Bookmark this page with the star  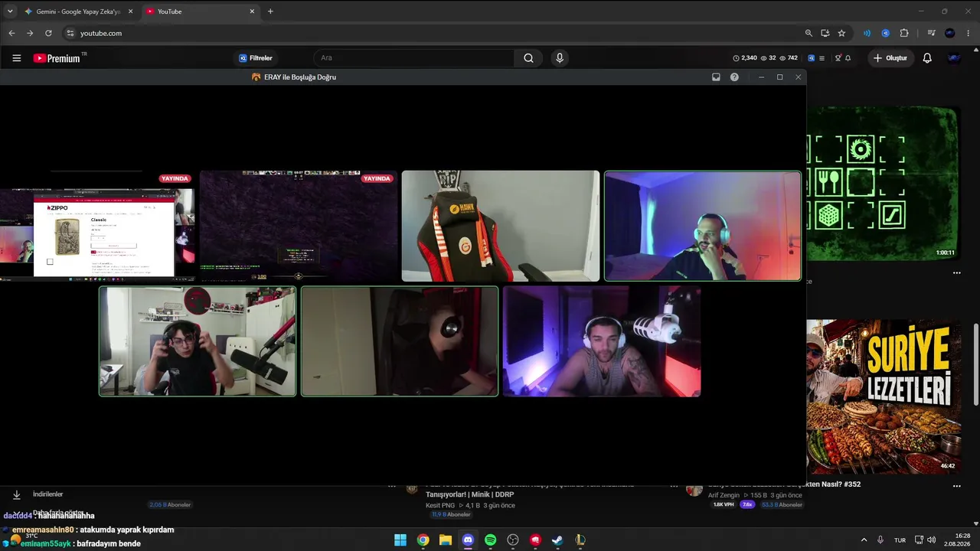pos(841,33)
